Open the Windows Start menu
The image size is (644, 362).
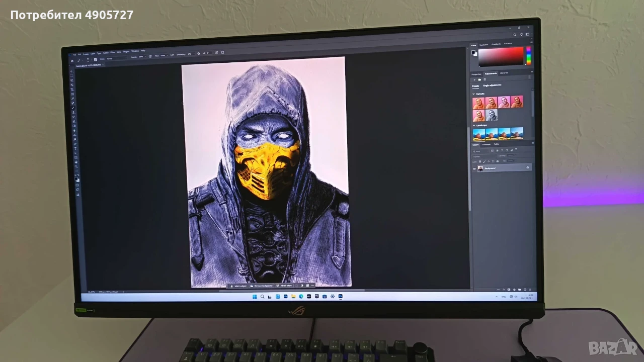[255, 297]
